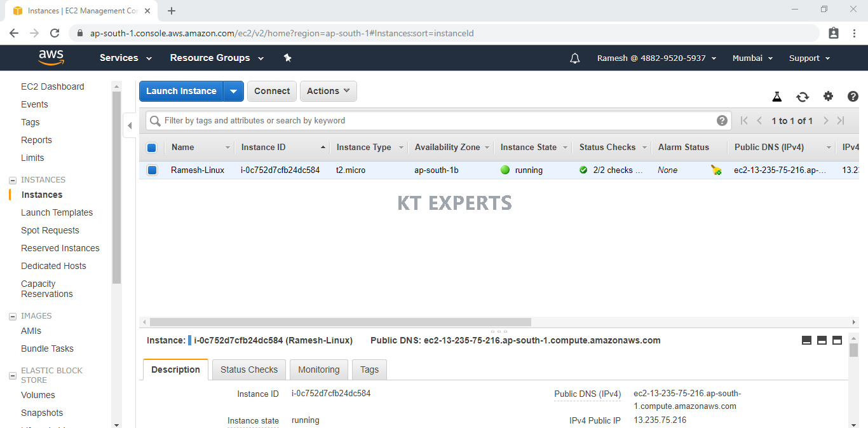Open Spot Requests in sidebar

(x=50, y=230)
